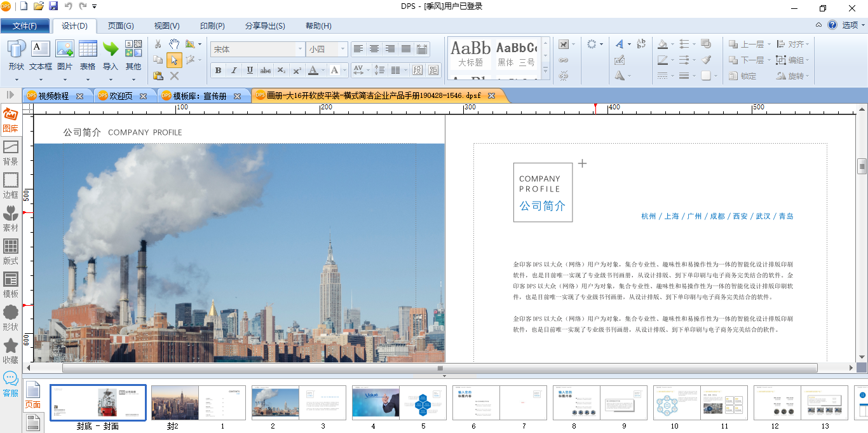Toggle bold formatting
The width and height of the screenshot is (868, 433).
(218, 70)
